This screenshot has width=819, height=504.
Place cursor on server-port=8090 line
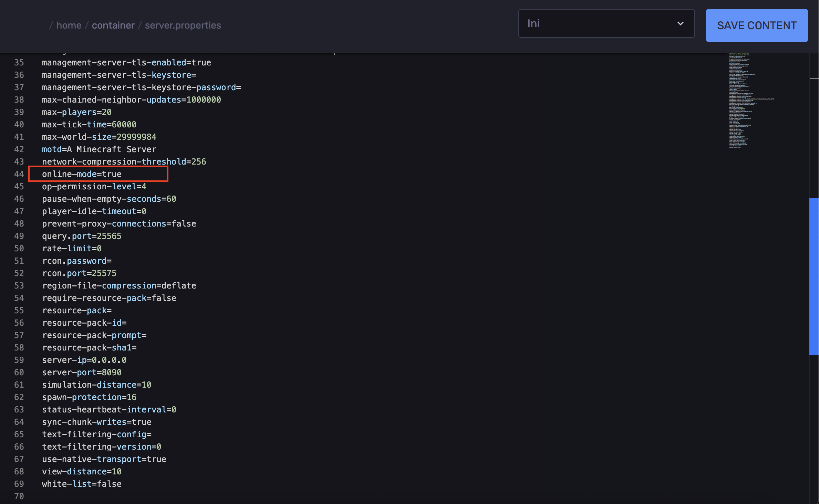pos(82,372)
